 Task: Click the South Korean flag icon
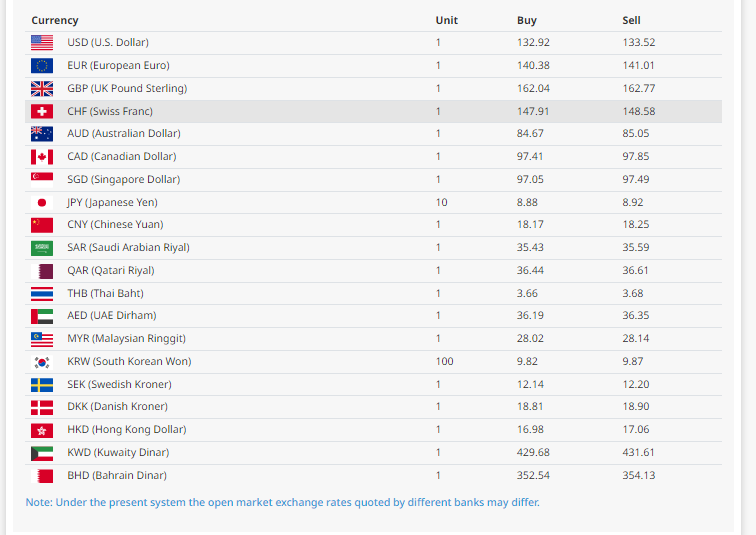click(x=42, y=362)
